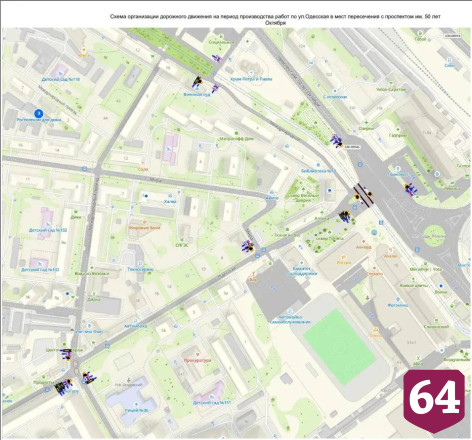The width and height of the screenshot is (472, 440).
Task: Click the Автомойка самообслуживания label
Action: (x=290, y=319)
